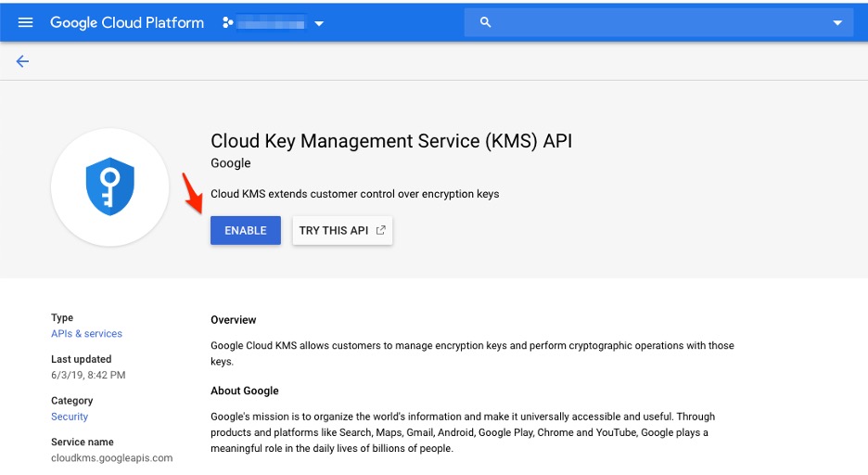Click the TRY THIS API text

(333, 230)
